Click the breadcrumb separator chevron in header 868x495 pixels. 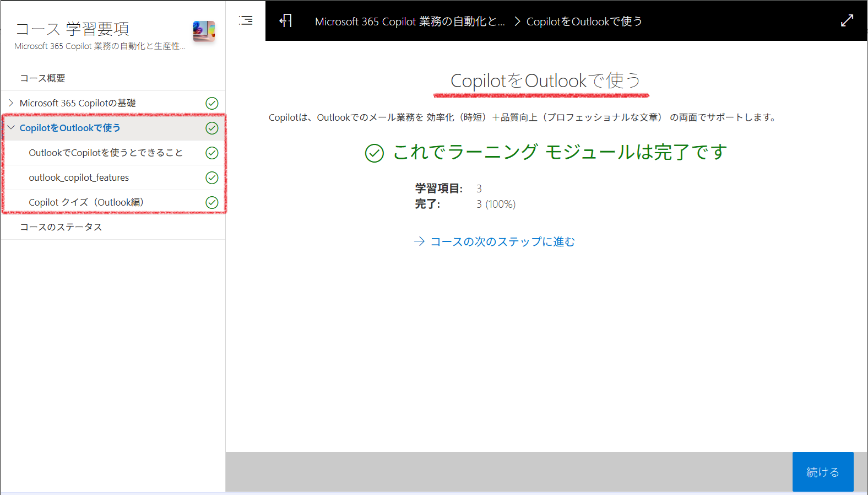(517, 21)
